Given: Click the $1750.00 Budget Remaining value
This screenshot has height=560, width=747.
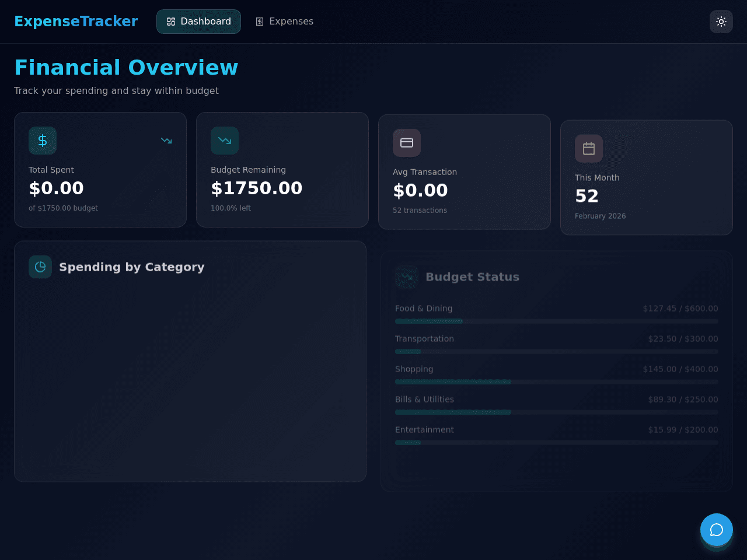Looking at the screenshot, I should point(257,188).
